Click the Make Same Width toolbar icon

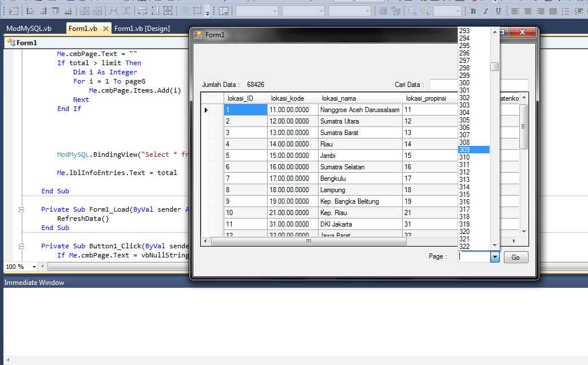pyautogui.click(x=86, y=10)
